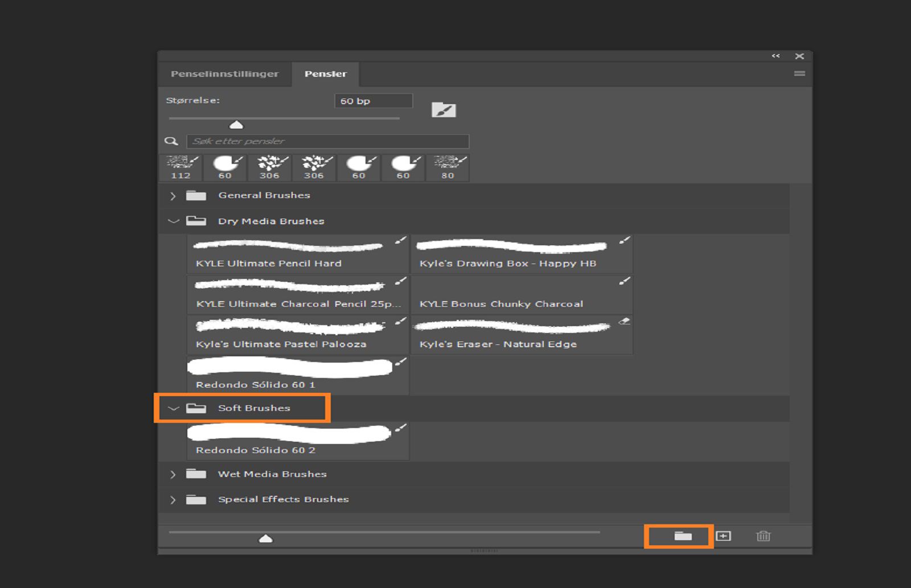The image size is (911, 588).
Task: Open the Brushes panel hamburger menu
Action: point(799,73)
